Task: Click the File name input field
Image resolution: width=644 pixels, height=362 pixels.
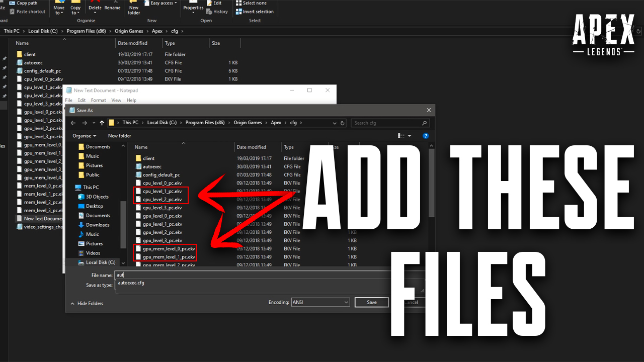Action: (x=253, y=275)
